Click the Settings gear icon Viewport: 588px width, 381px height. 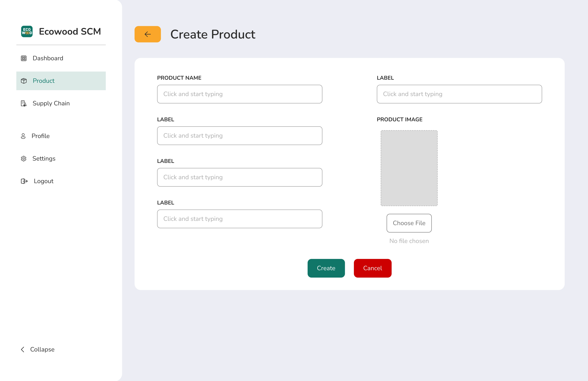click(24, 158)
